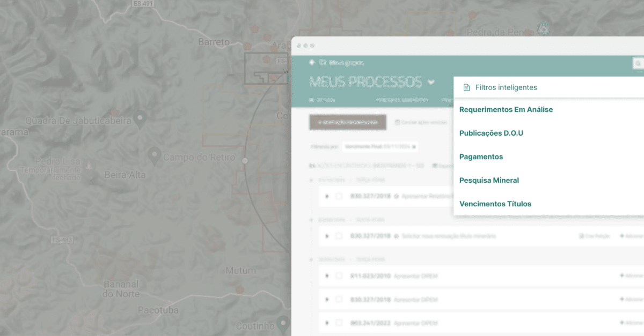Click the info icon beside process 830.327/2018

pos(396,196)
